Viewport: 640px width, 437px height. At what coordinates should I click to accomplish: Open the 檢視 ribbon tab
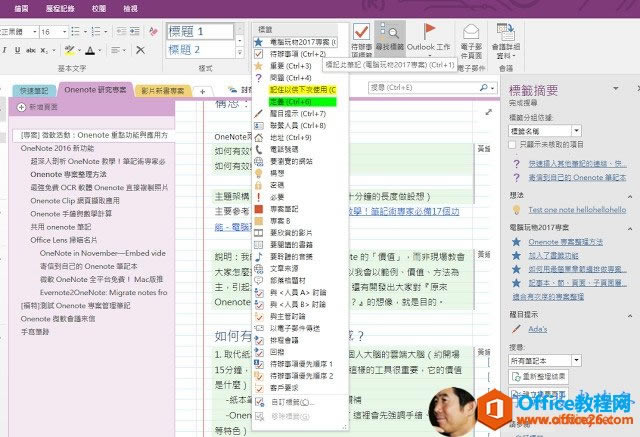click(130, 8)
